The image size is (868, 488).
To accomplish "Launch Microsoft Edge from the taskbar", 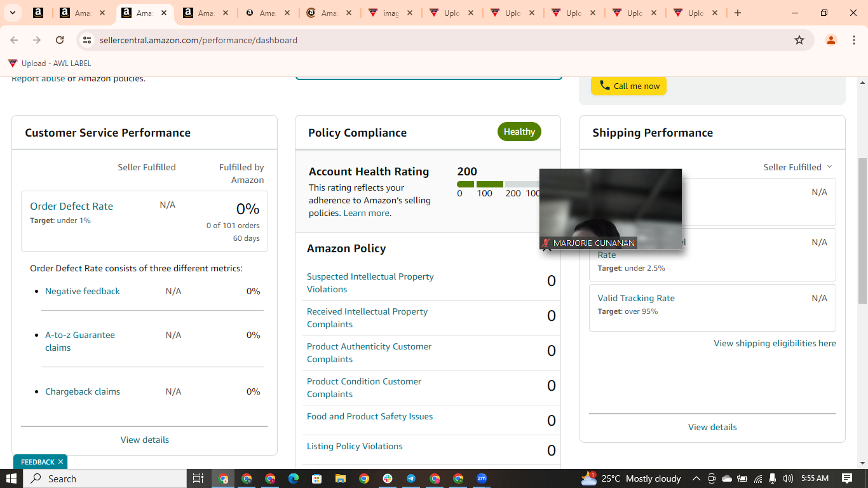I will [x=294, y=478].
